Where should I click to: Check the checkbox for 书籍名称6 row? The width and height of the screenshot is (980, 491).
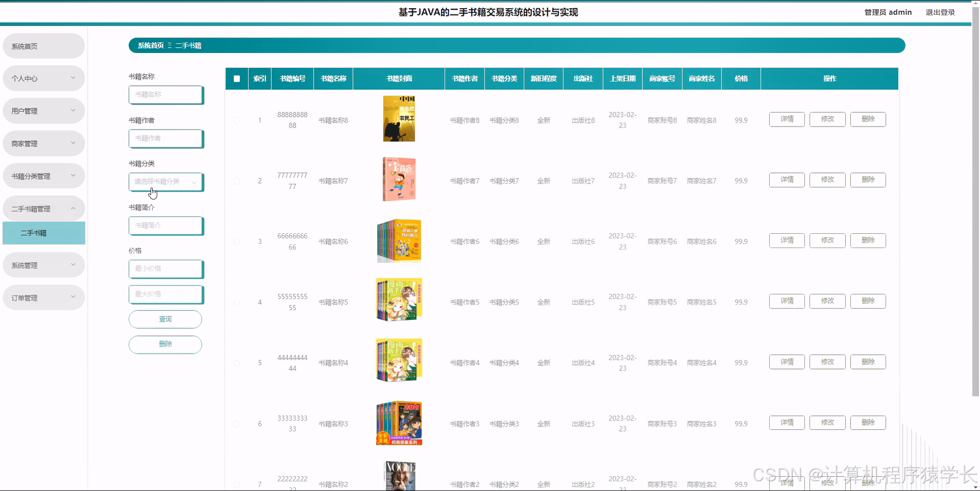click(x=236, y=241)
